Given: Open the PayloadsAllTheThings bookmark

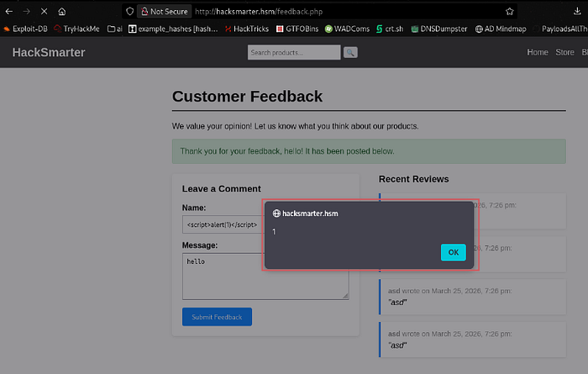Looking at the screenshot, I should coord(560,29).
